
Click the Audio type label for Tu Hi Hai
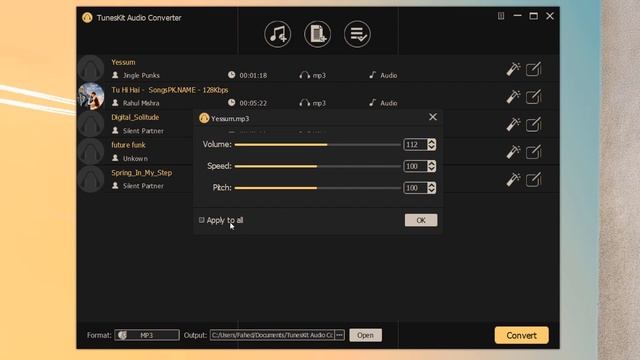tap(389, 103)
